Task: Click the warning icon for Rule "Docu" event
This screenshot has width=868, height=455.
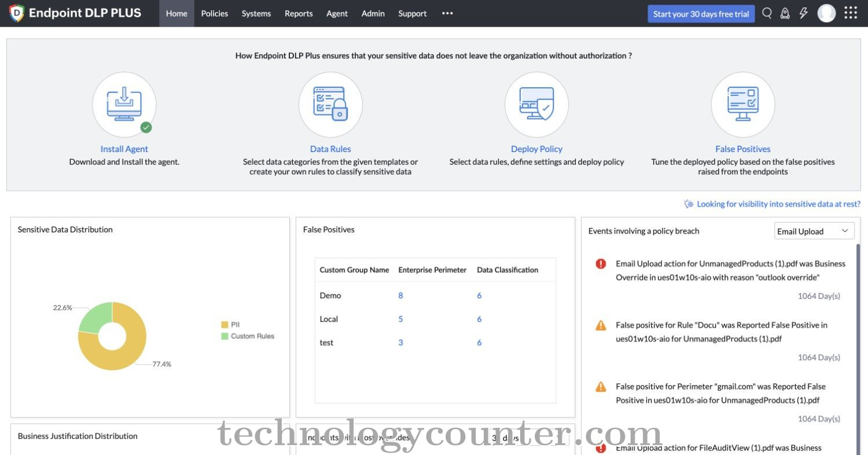Action: [x=601, y=325]
